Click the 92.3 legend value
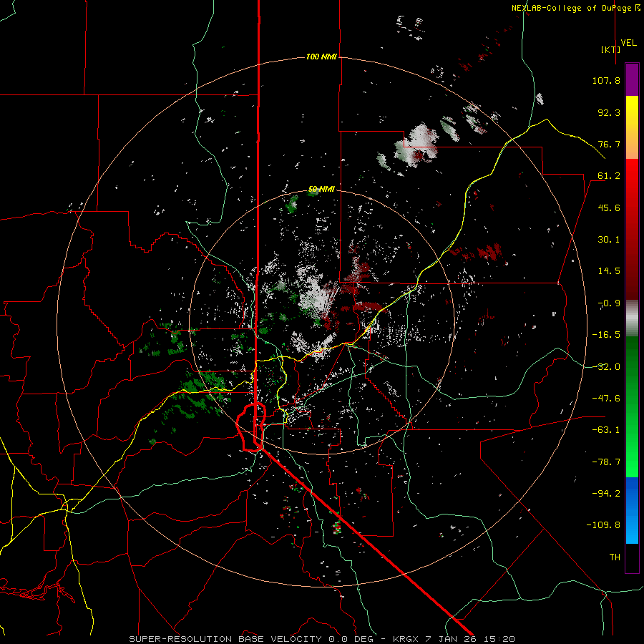 [609, 112]
